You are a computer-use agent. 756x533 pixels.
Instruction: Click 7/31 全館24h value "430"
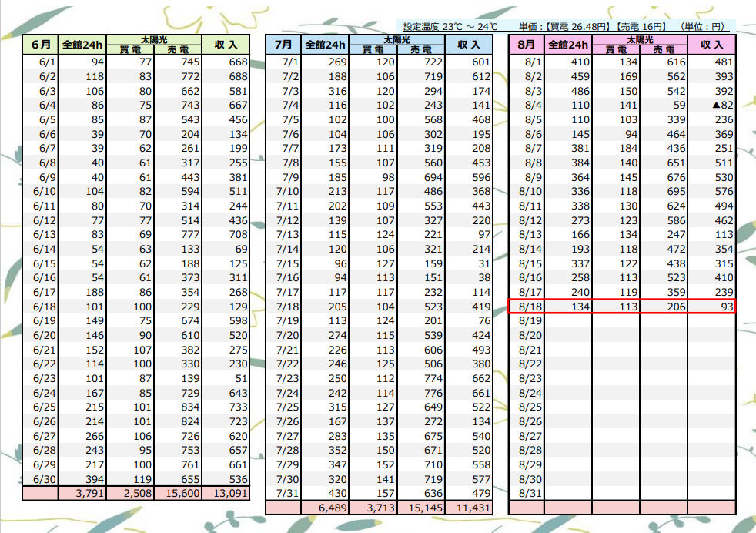326,494
